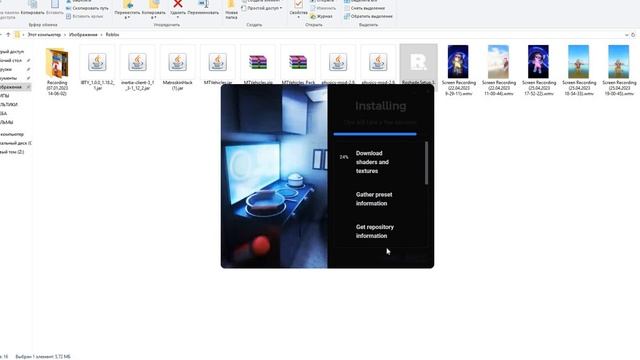Click 'Этот компьютер' in the breadcrumb path
This screenshot has width=640, height=360.
pyautogui.click(x=44, y=35)
